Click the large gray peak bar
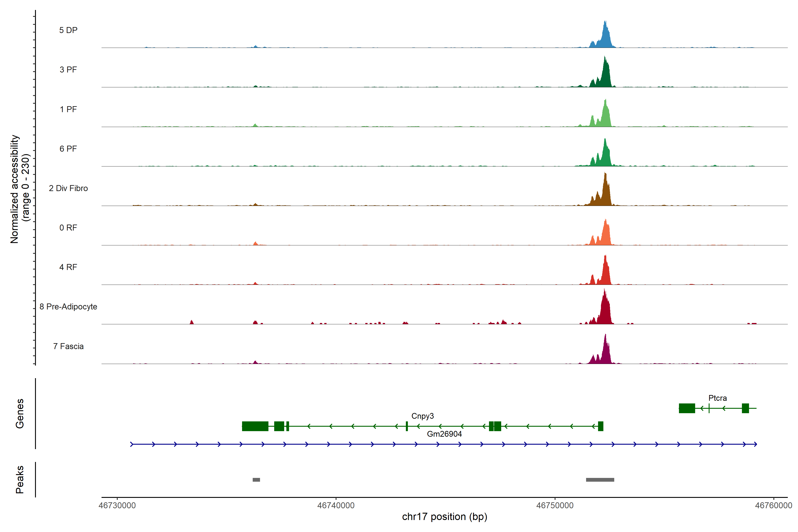This screenshot has height=532, width=798. (x=600, y=480)
